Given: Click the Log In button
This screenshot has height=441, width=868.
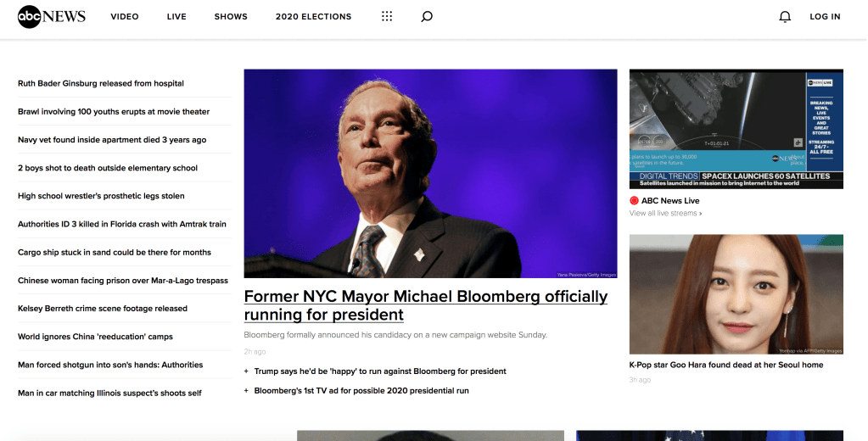Looking at the screenshot, I should [825, 17].
